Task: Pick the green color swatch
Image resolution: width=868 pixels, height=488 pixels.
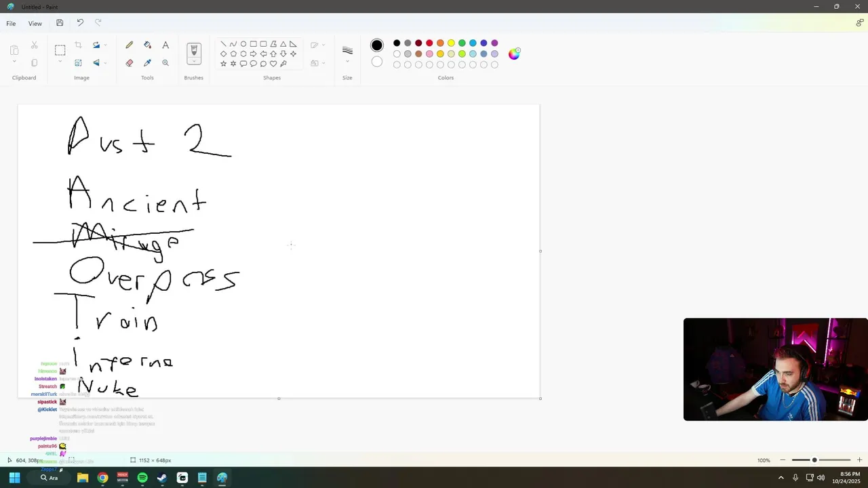Action: tap(462, 43)
